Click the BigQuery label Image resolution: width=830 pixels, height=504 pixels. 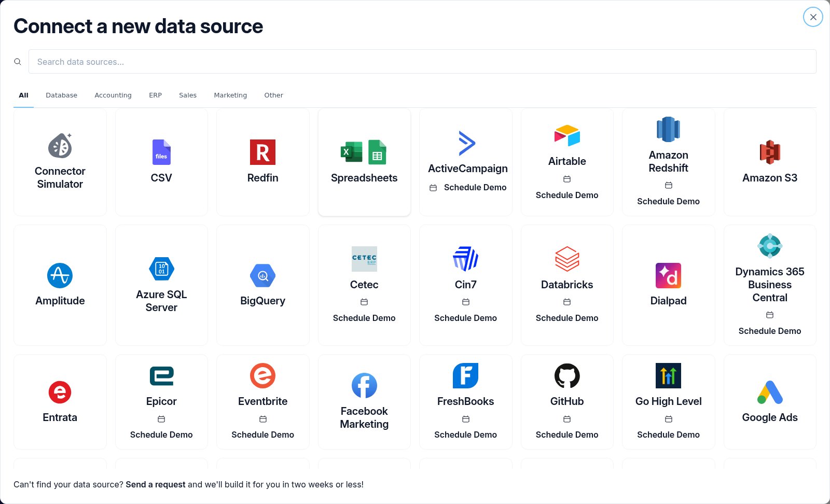262,301
